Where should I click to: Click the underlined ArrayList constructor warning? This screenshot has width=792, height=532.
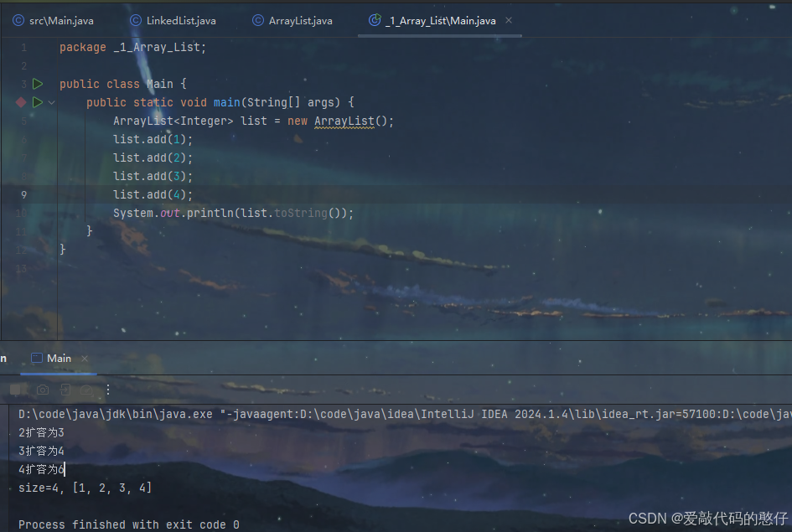click(344, 121)
